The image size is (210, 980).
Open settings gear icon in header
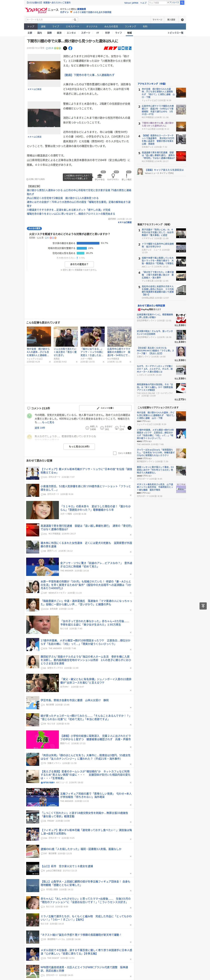pyautogui.click(x=182, y=19)
